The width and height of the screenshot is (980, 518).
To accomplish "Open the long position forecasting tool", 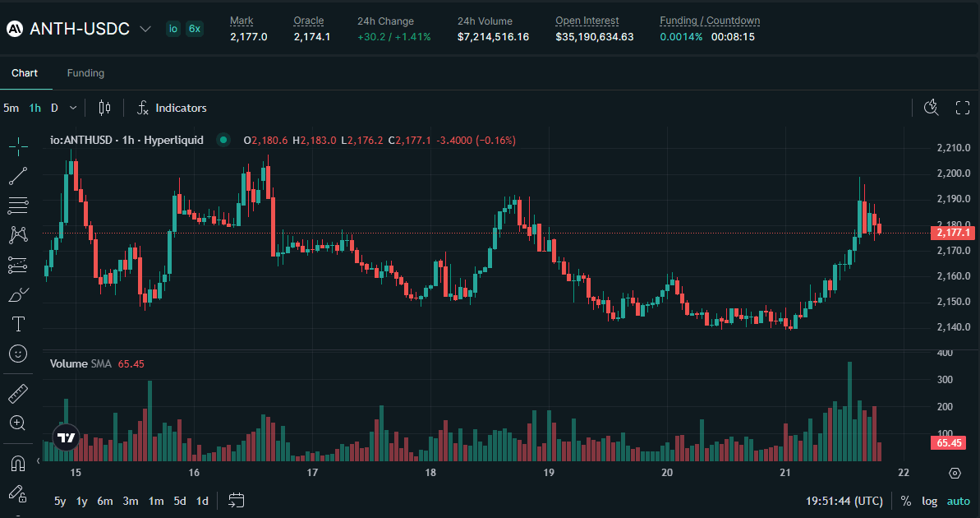I will point(18,266).
